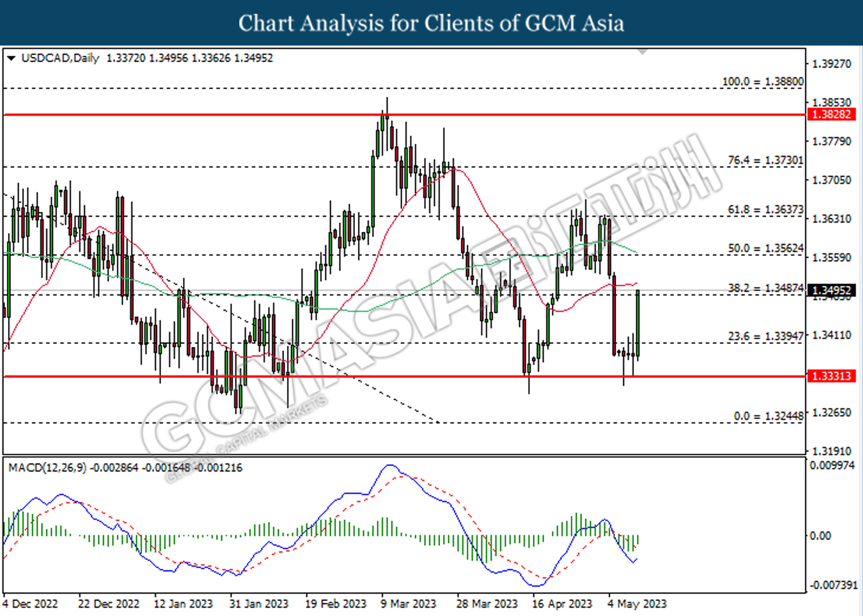The height and width of the screenshot is (616, 863).
Task: Select the 19 Feb 2023 date label
Action: click(335, 603)
